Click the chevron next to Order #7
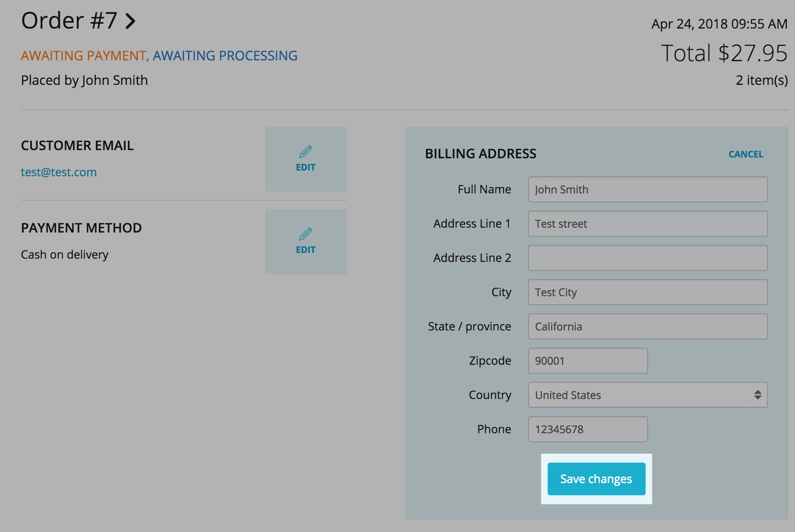The image size is (795, 532). coord(130,21)
